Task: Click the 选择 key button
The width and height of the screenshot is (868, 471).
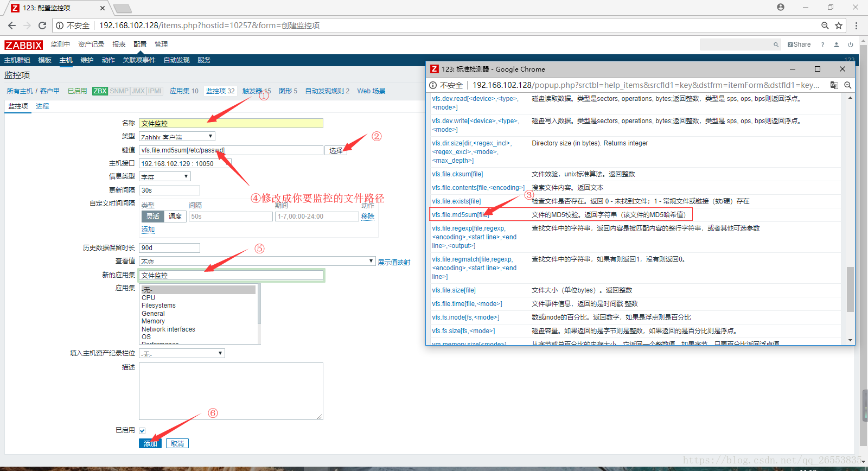Action: pos(336,150)
